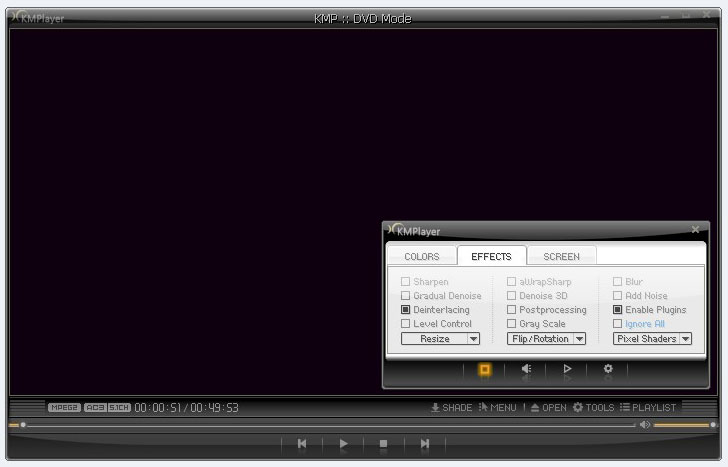Screen dimensions: 728x467
Task: Click the SHADE button
Action: point(451,408)
